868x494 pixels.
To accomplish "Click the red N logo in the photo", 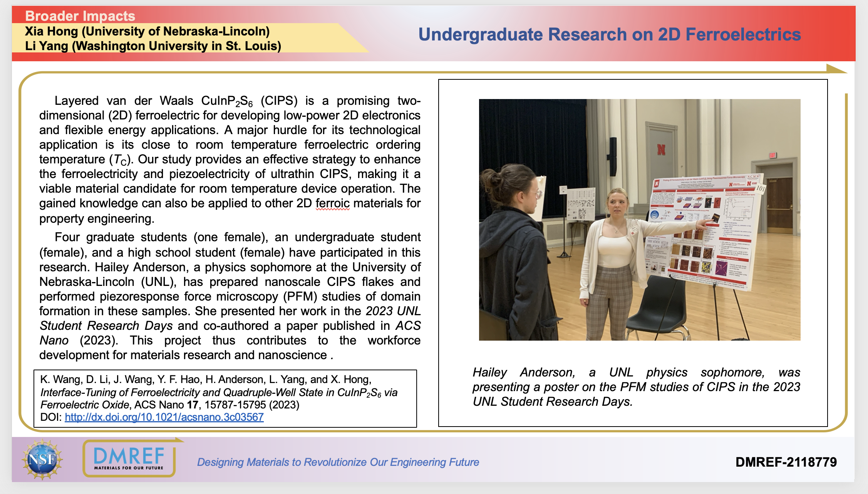I will click(x=661, y=150).
